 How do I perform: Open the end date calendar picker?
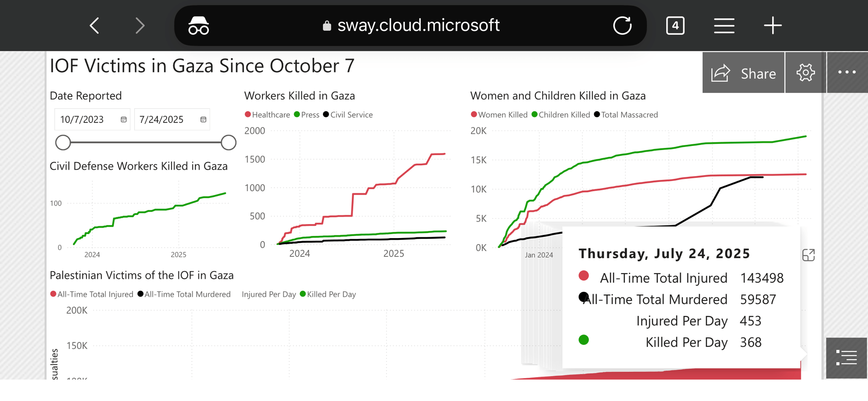(x=203, y=119)
